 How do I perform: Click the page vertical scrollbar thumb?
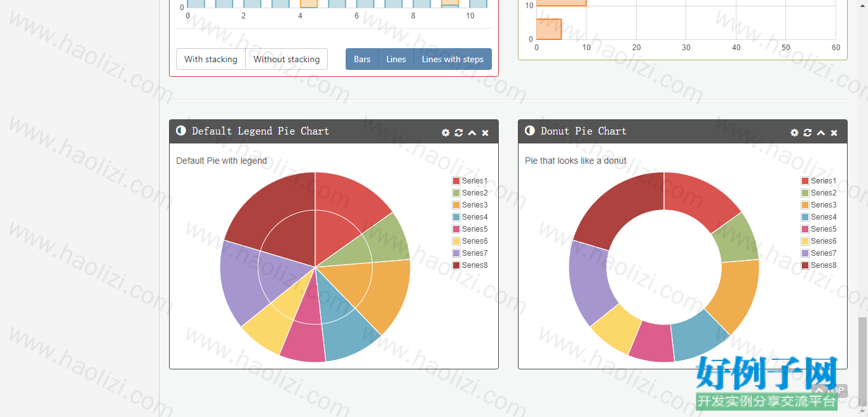click(x=862, y=362)
